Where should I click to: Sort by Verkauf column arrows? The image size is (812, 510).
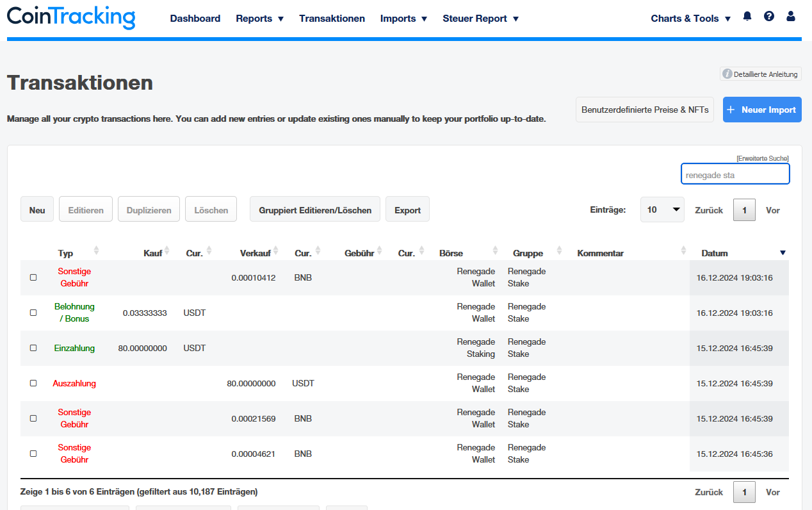coord(276,251)
